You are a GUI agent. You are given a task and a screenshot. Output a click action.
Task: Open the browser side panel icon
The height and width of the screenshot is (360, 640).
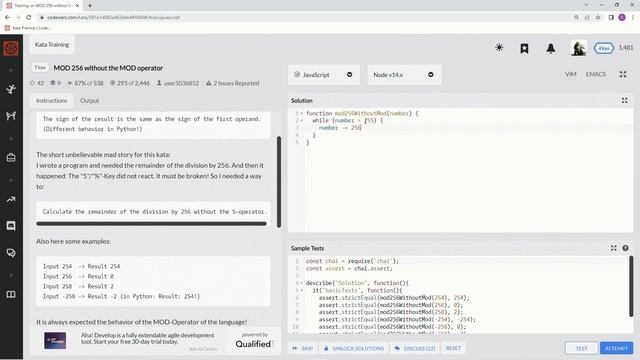(x=611, y=18)
